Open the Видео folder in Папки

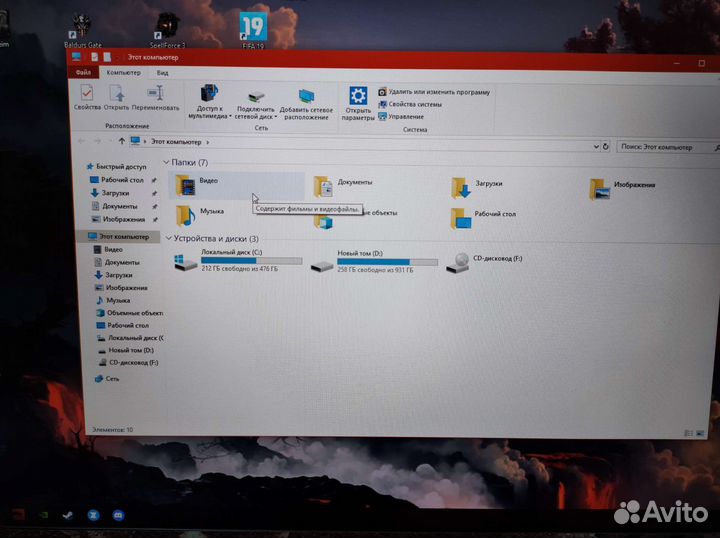(187, 184)
